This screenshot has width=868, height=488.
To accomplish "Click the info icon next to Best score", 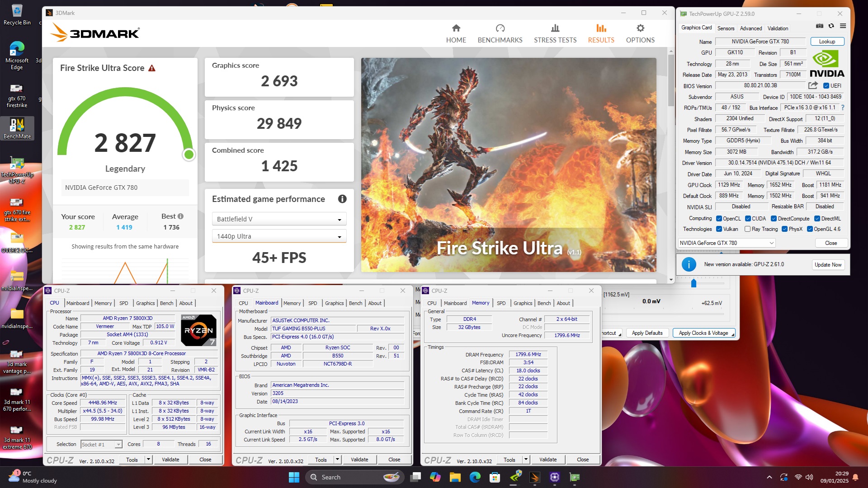I will click(180, 216).
